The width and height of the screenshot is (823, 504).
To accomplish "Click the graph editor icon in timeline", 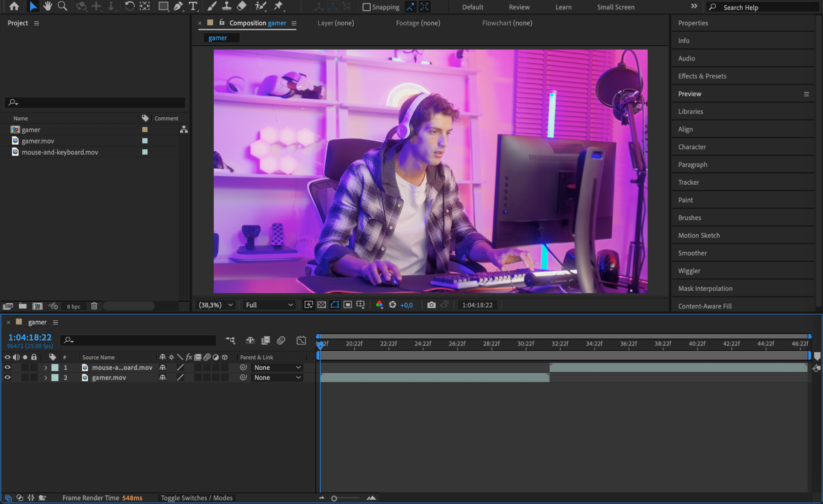I will click(301, 340).
